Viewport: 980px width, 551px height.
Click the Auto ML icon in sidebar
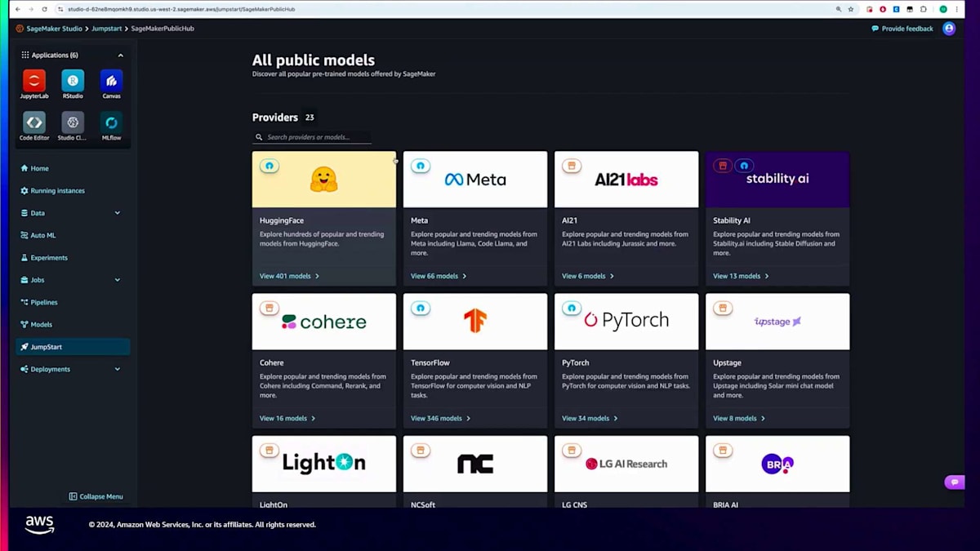(24, 235)
